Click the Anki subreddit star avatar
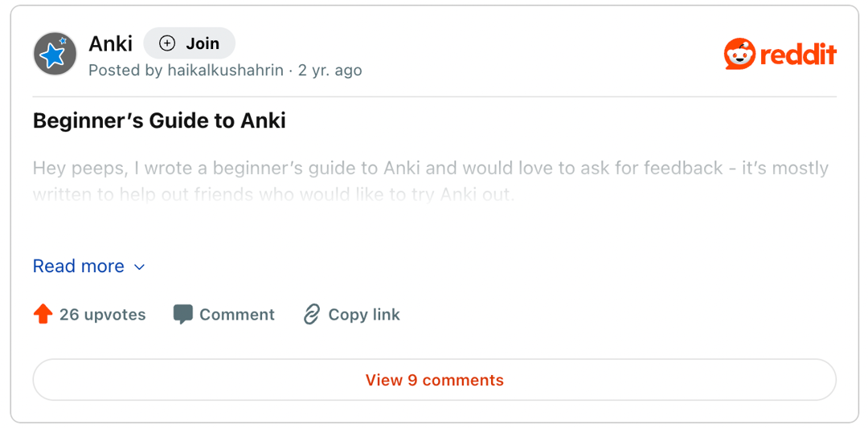This screenshot has height=428, width=868. (55, 54)
